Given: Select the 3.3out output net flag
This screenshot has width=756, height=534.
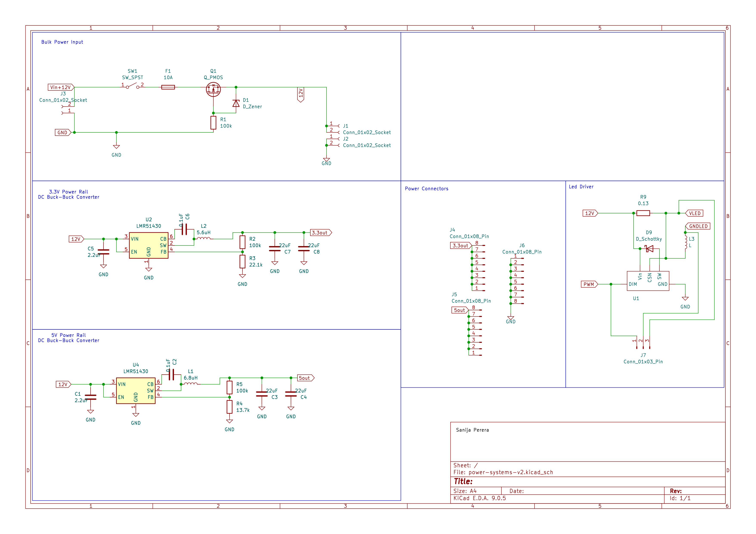Looking at the screenshot, I should 320,232.
